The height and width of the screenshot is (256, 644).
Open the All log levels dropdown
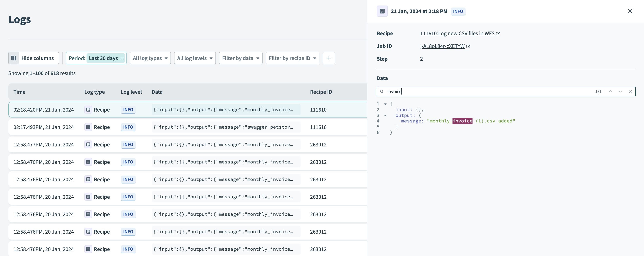(x=194, y=58)
